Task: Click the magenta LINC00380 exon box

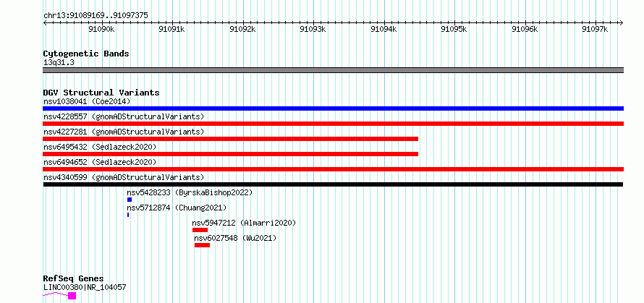Action: (72, 296)
